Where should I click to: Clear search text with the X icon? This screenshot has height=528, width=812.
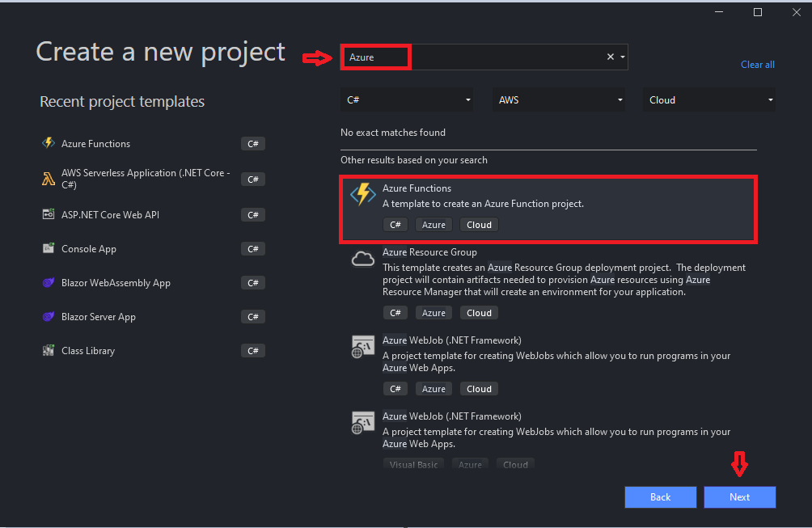click(x=611, y=57)
